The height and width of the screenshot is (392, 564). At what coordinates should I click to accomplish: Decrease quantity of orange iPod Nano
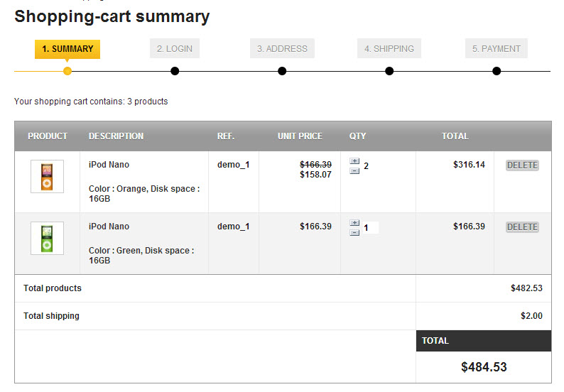[x=354, y=170]
